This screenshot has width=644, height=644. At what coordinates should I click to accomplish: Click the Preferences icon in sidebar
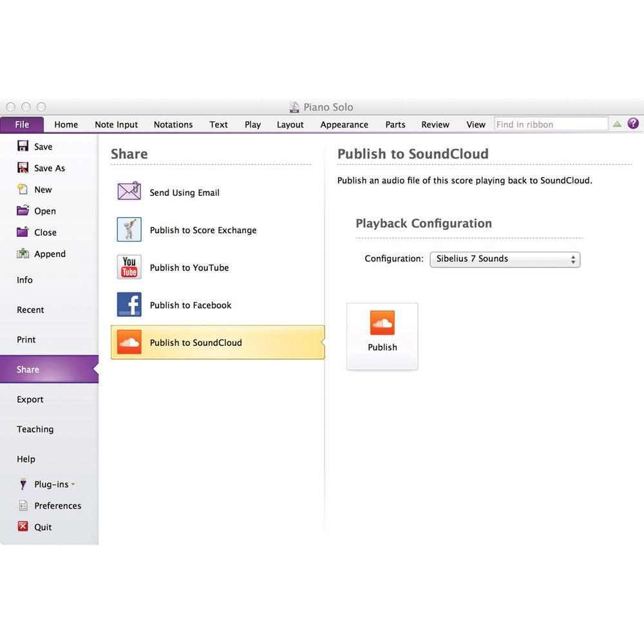[x=23, y=506]
